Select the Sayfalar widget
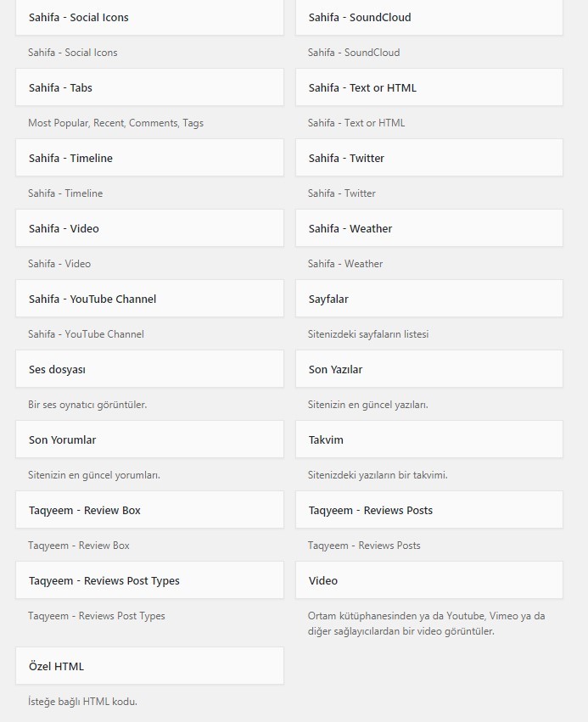Viewport: 588px width, 722px height. point(429,299)
